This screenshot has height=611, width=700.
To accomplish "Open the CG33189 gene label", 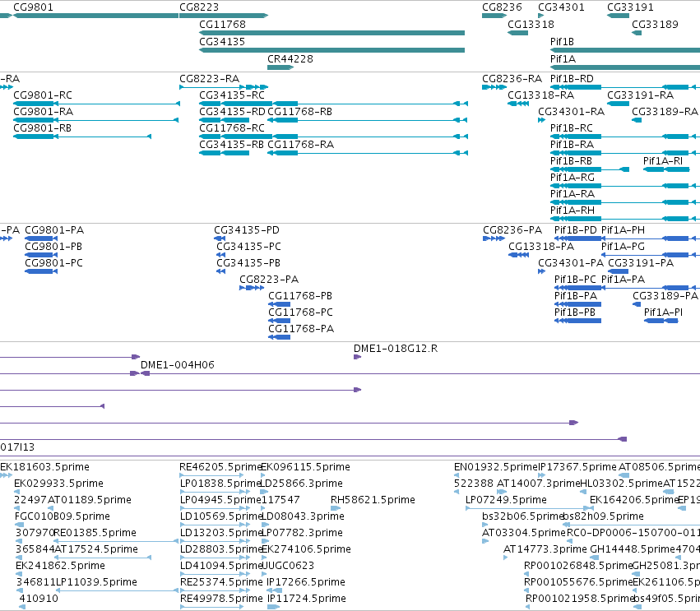I will tap(655, 25).
